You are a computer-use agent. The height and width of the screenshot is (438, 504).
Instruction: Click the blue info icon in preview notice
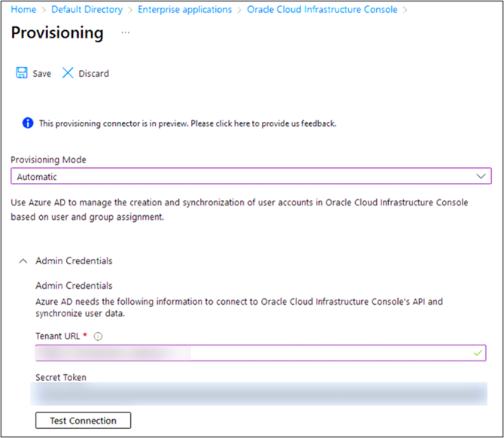tap(28, 123)
